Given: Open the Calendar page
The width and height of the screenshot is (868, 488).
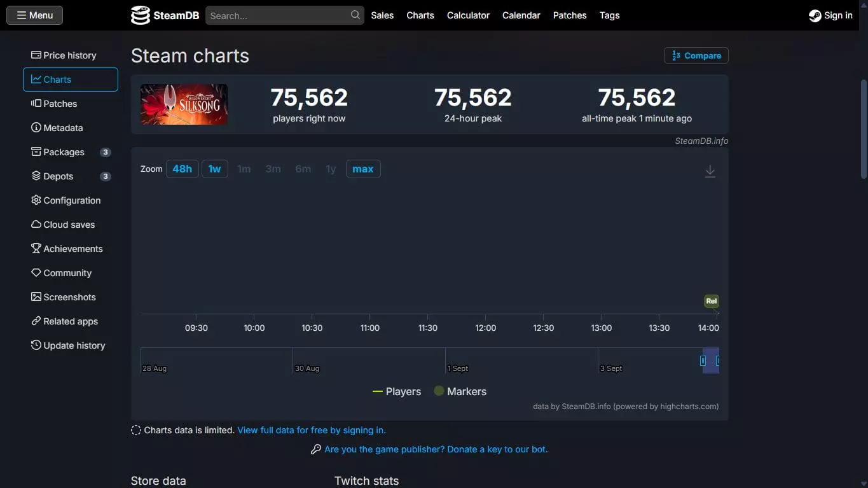Looking at the screenshot, I should click(521, 15).
